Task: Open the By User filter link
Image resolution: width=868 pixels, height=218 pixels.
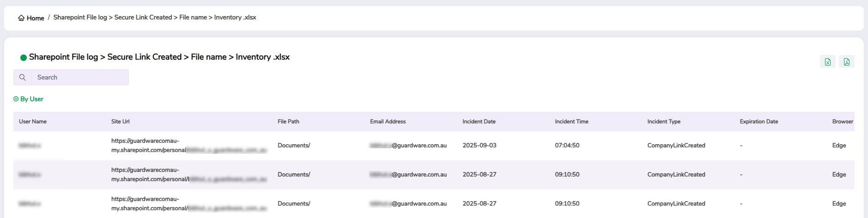Action: point(32,99)
